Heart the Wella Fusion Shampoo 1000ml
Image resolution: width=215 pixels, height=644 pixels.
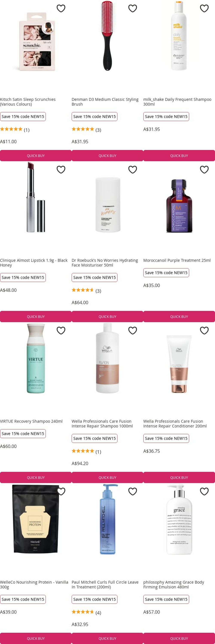pyautogui.click(x=133, y=331)
